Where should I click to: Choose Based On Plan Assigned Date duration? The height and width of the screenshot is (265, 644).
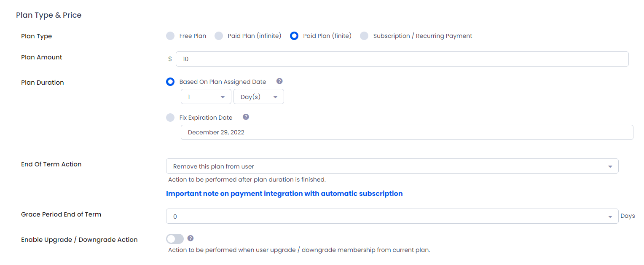click(170, 82)
